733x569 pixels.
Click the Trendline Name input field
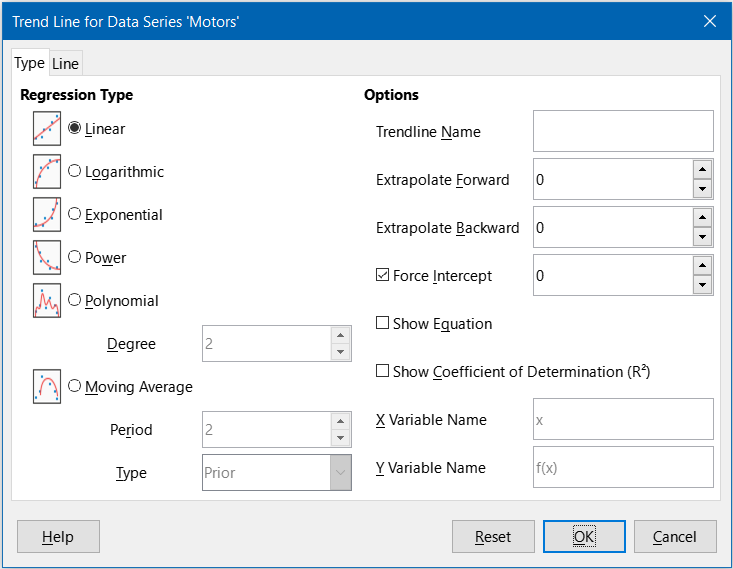pos(623,131)
